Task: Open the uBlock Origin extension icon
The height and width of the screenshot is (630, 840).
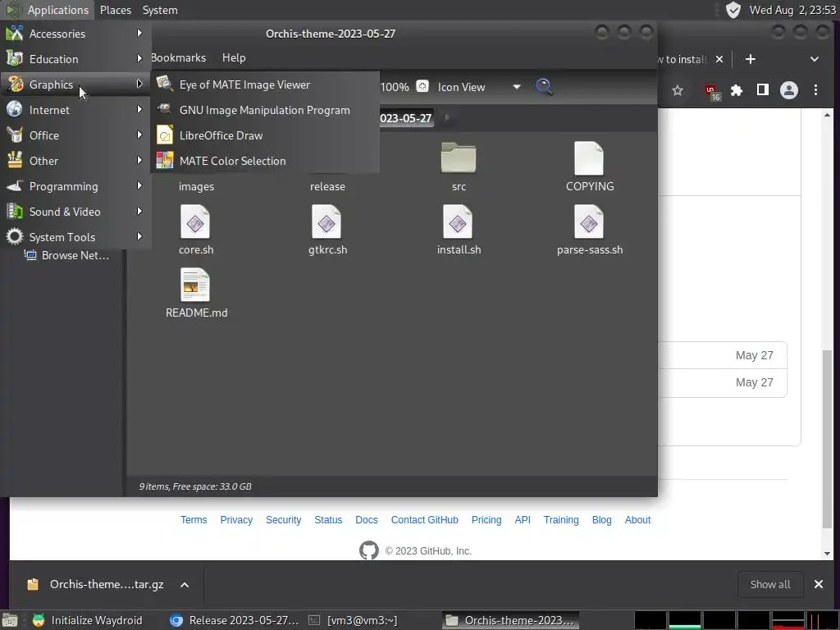Action: point(712,92)
